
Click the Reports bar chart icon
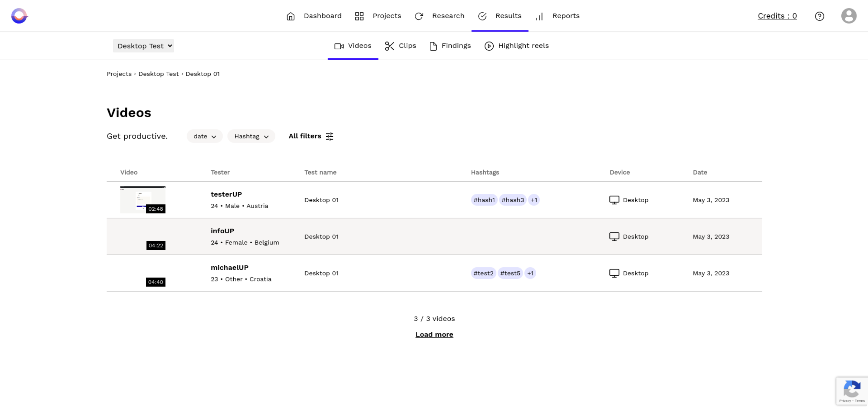pyautogui.click(x=540, y=15)
